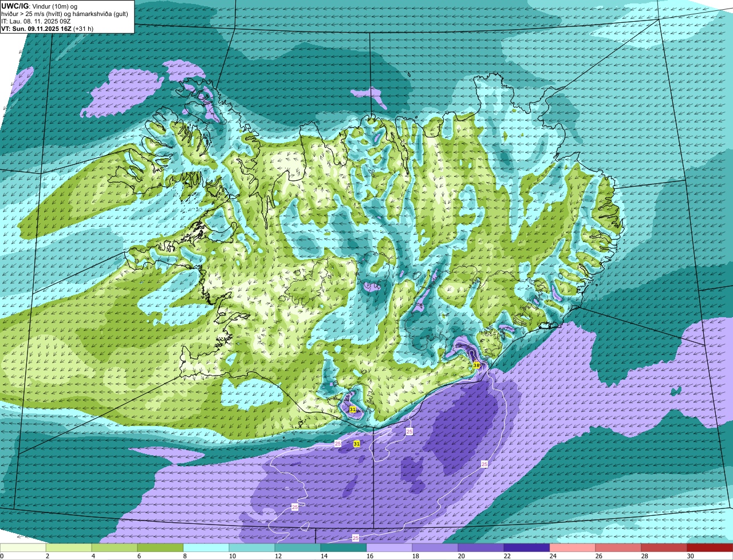The height and width of the screenshot is (560, 733).
Task: Click the legend tick label '6'
Action: pyautogui.click(x=139, y=556)
